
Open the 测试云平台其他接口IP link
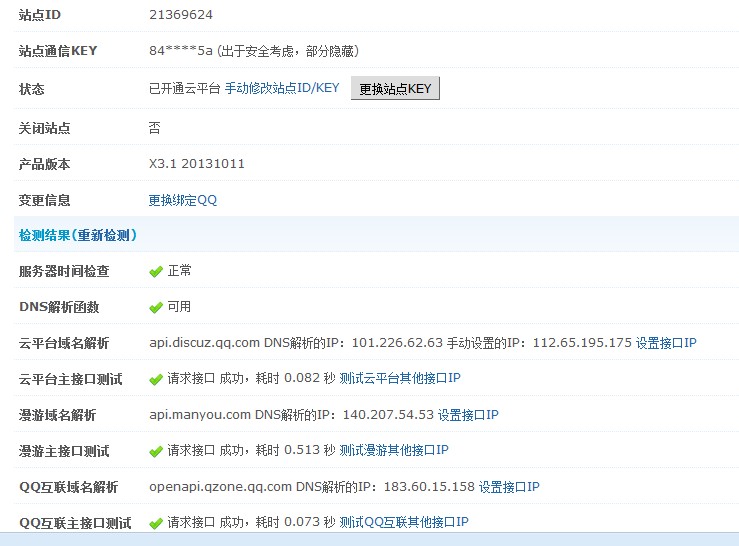[400, 378]
